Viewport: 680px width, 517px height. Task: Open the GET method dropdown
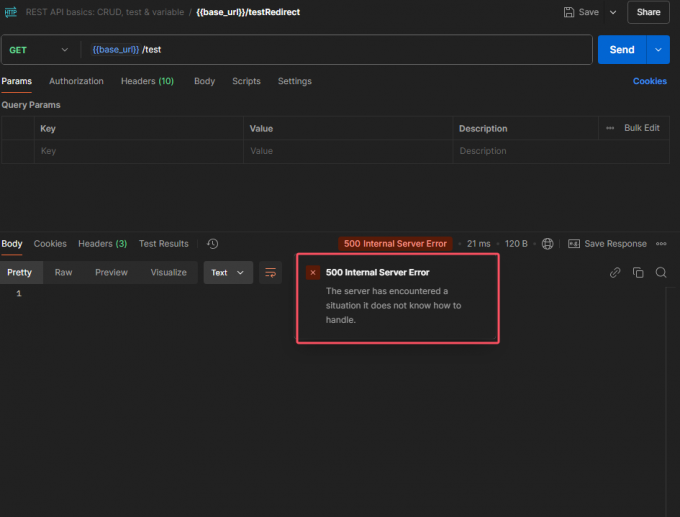click(x=38, y=50)
